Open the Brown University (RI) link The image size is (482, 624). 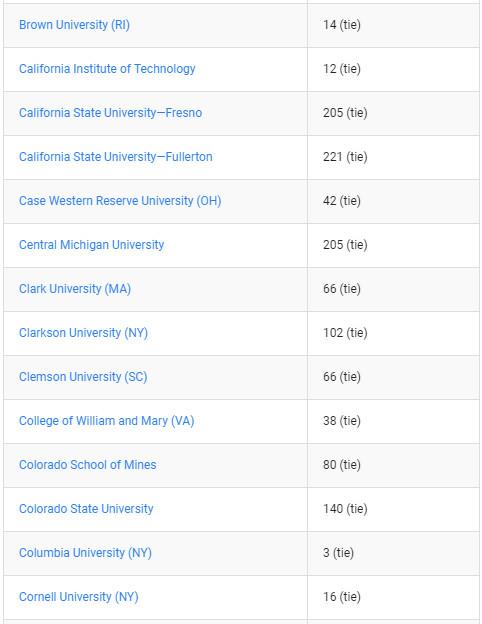tap(74, 25)
